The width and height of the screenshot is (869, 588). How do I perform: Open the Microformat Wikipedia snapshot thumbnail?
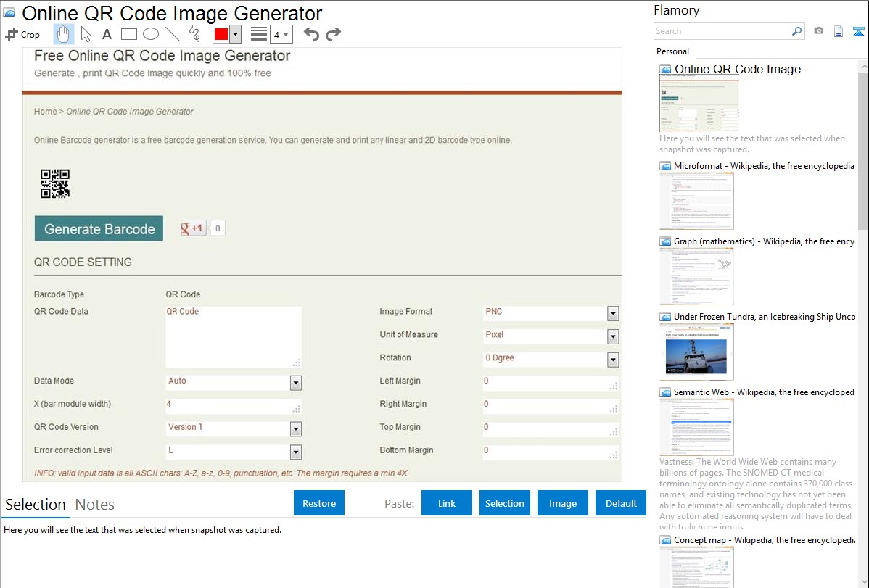(696, 201)
